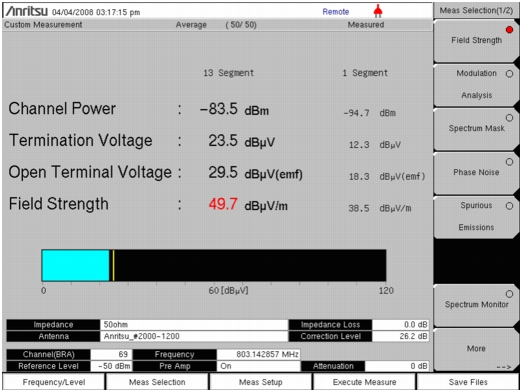Select the Modulation Analysis measurement
Image resolution: width=521 pixels, height=392 pixels.
point(476,84)
